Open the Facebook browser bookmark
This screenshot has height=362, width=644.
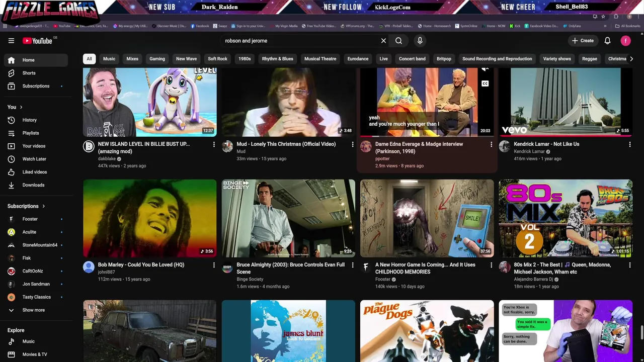tap(200, 26)
